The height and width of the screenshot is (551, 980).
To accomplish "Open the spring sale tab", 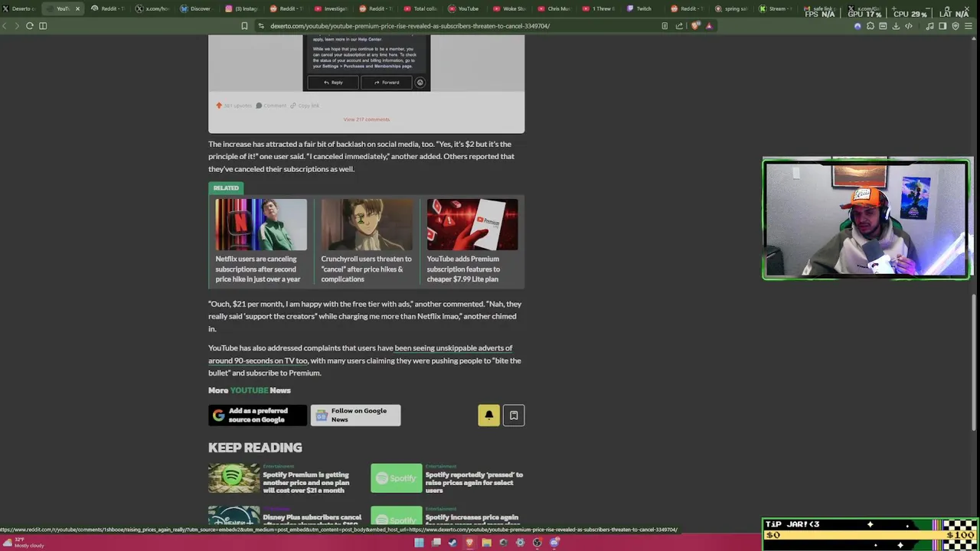I will coord(730,8).
